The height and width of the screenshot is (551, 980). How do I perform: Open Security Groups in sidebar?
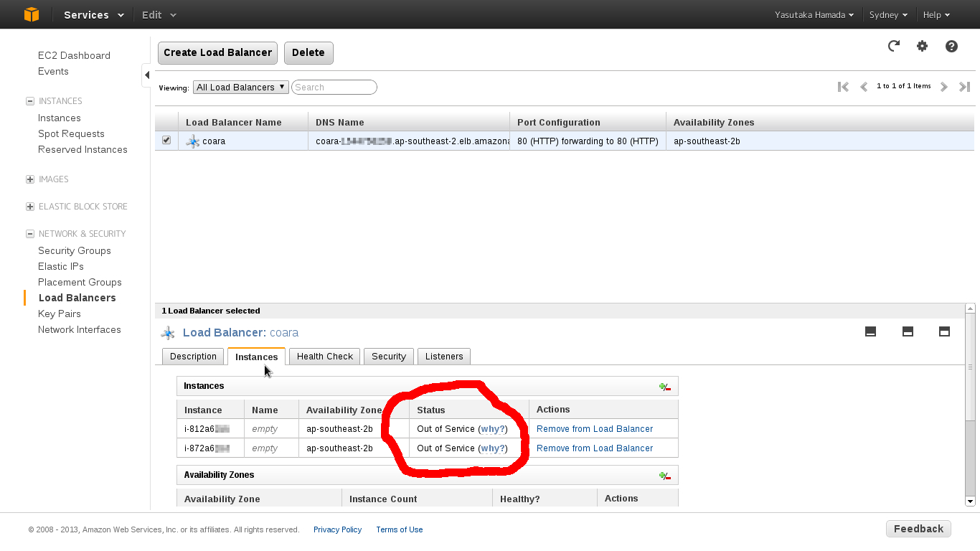point(75,250)
